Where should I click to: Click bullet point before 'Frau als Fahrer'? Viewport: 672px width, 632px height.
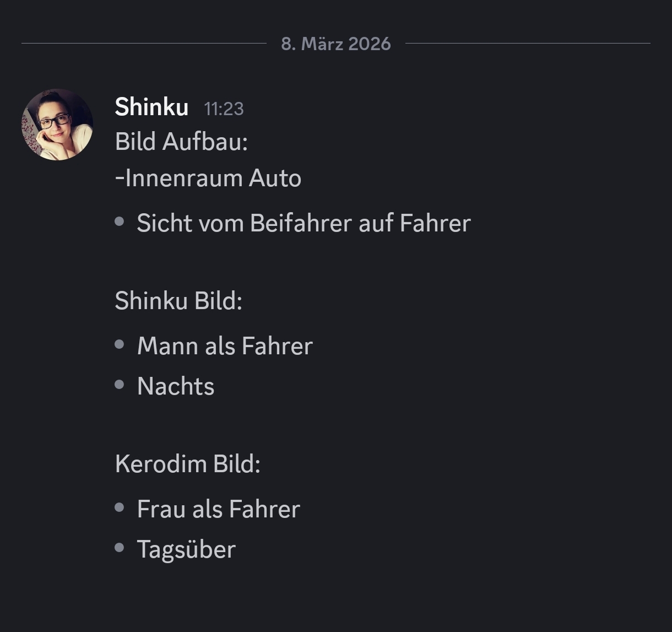(120, 507)
